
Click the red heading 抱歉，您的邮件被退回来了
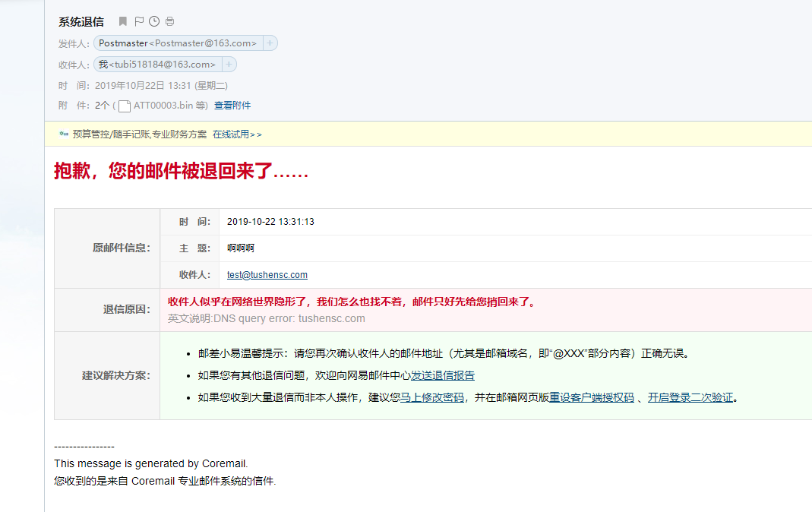pyautogui.click(x=182, y=170)
